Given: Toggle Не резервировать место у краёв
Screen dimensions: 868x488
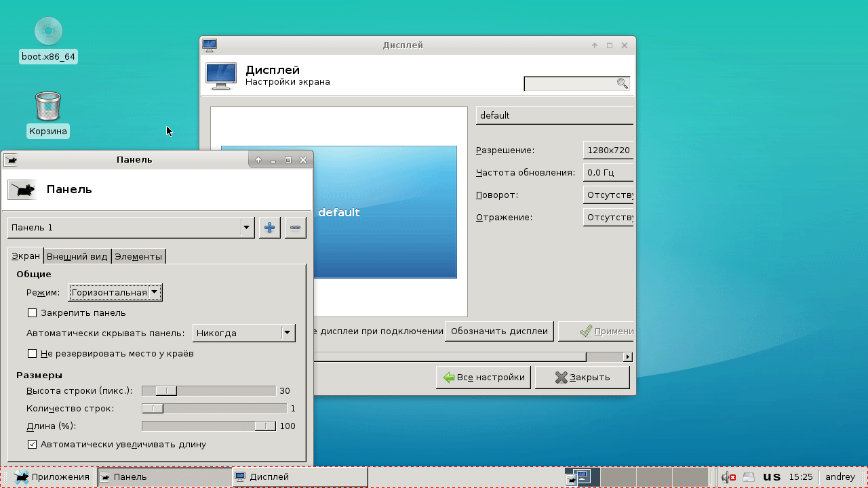Looking at the screenshot, I should tap(32, 354).
